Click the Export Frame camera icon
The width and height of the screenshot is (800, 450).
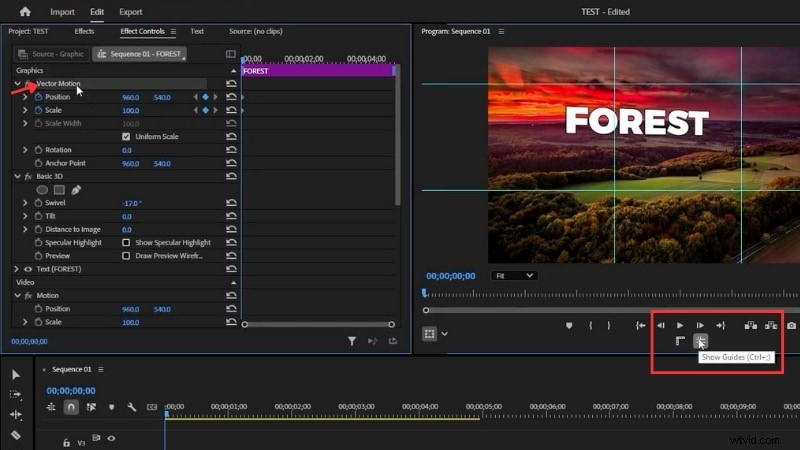(791, 326)
